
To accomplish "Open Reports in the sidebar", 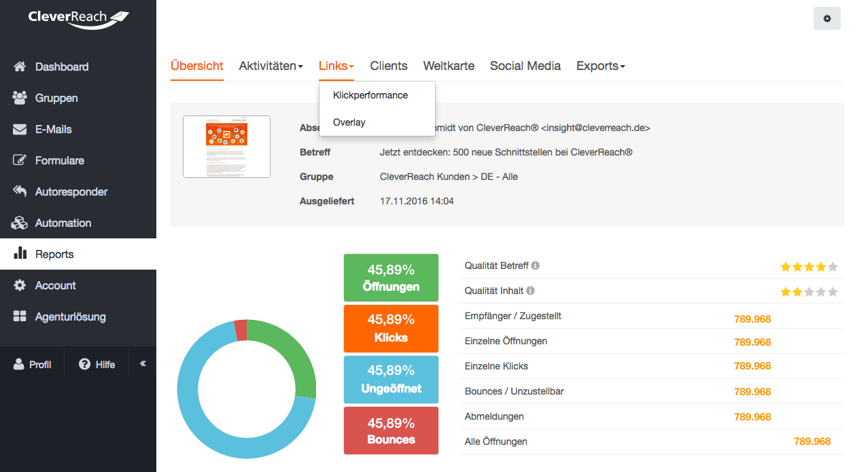I will 78,254.
